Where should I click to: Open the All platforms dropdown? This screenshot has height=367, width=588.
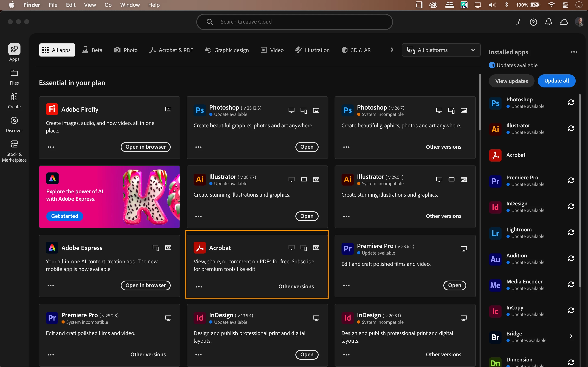(x=441, y=50)
